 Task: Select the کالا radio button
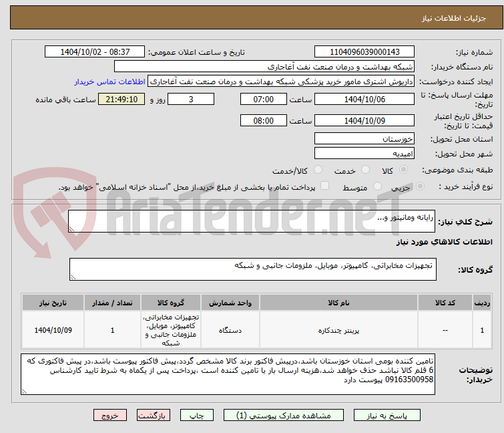[403, 170]
